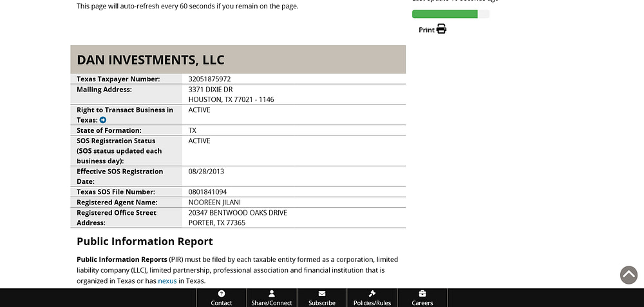This screenshot has height=307, width=644.
Task: Click SOS file number 0801841094
Action: click(x=207, y=192)
